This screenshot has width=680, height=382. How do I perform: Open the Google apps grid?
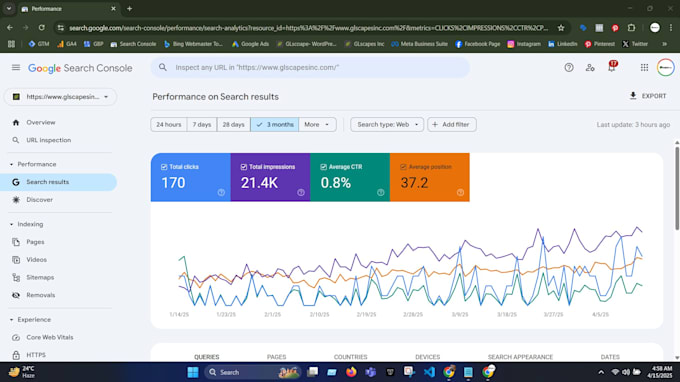(644, 68)
